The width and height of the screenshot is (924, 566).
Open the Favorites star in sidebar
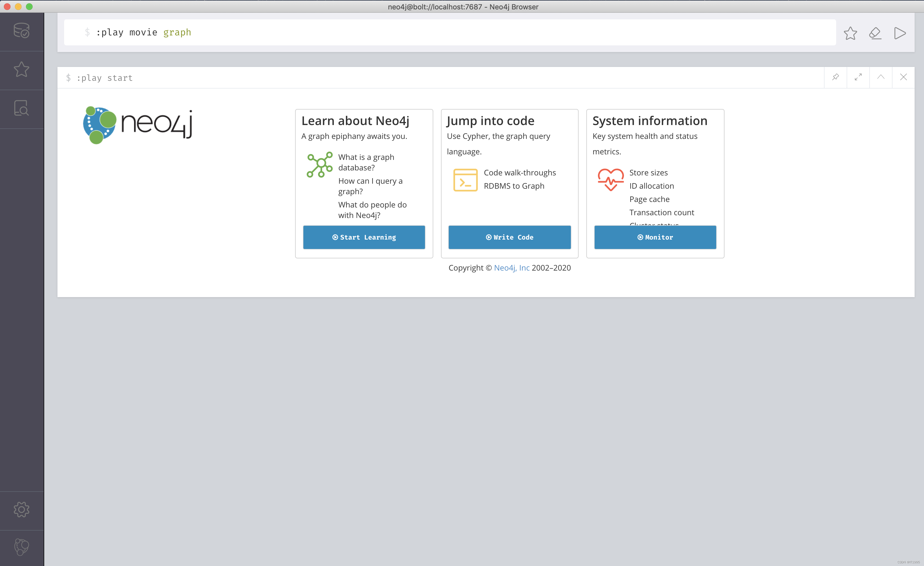21,70
